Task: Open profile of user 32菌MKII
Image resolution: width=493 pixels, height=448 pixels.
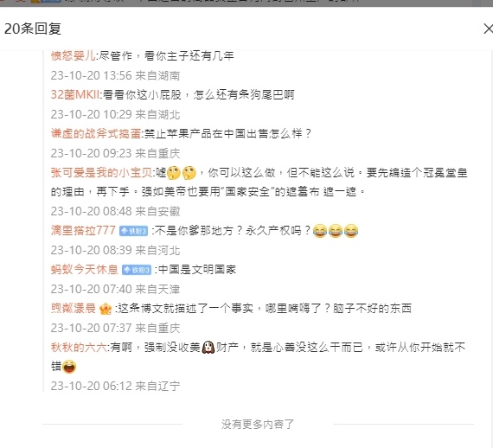Action: [75, 94]
